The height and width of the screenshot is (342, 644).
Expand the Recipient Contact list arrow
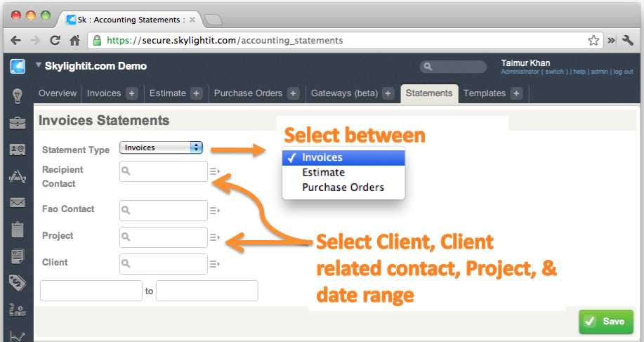tap(214, 171)
